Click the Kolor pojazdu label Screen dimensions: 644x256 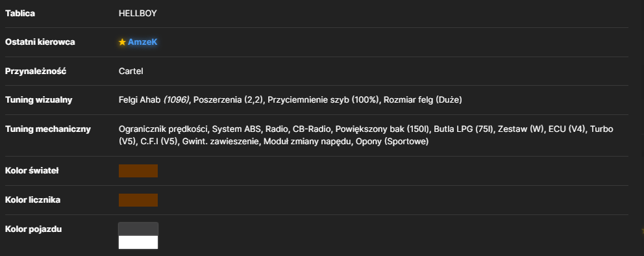point(33,229)
